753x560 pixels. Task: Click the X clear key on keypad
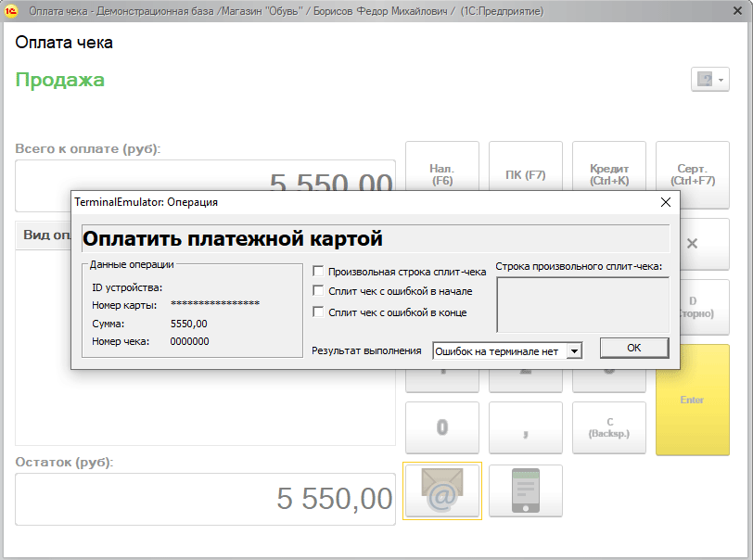pos(692,244)
